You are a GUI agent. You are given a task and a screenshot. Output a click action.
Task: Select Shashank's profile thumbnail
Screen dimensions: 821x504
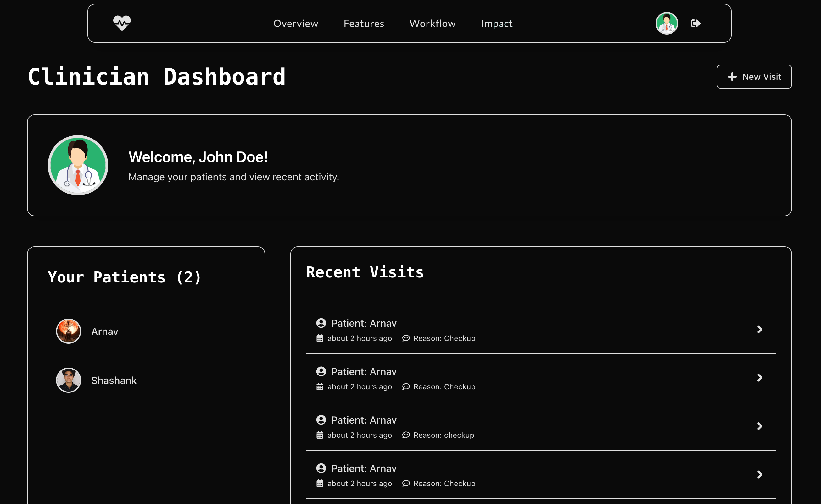(x=68, y=380)
